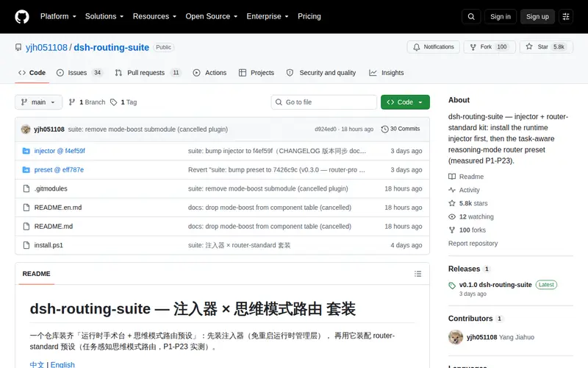The image size is (588, 368).
Task: Expand the Open Source menu
Action: (x=212, y=16)
